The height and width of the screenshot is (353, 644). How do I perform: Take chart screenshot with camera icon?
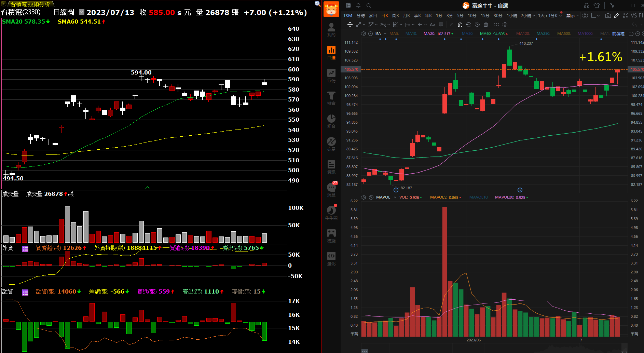pos(608,16)
